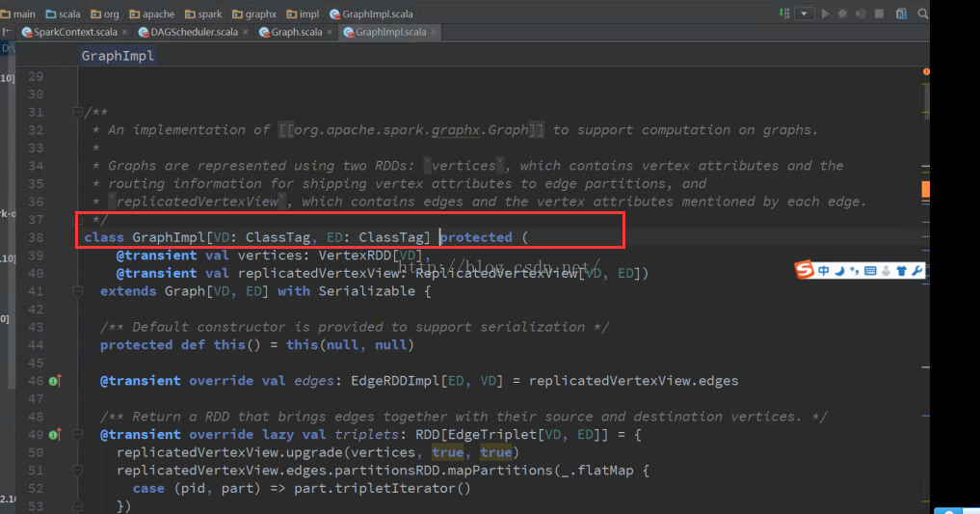980x514 pixels.
Task: Toggle the fold marker at line 41
Action: 77,291
